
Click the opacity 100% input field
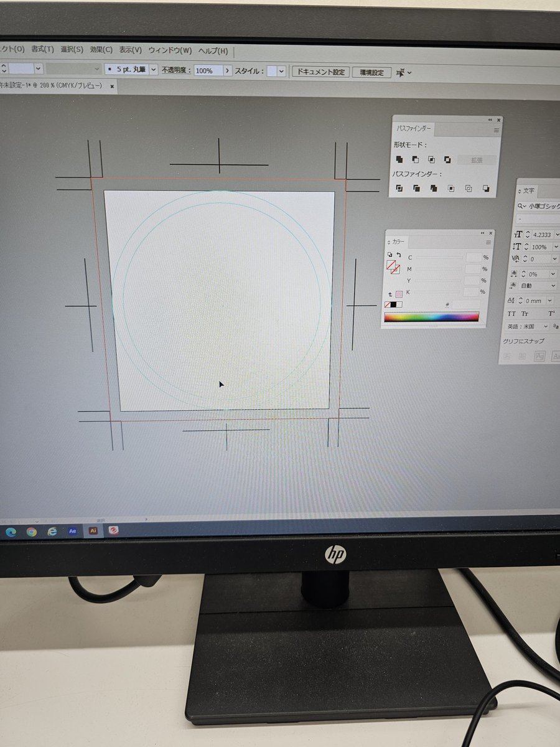coord(208,71)
